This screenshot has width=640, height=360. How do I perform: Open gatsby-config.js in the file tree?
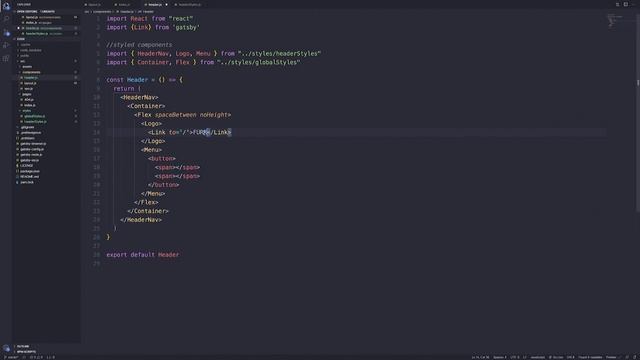(32, 149)
